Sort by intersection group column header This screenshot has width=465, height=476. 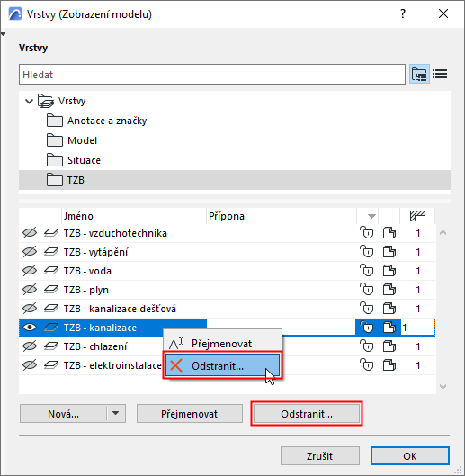click(417, 216)
